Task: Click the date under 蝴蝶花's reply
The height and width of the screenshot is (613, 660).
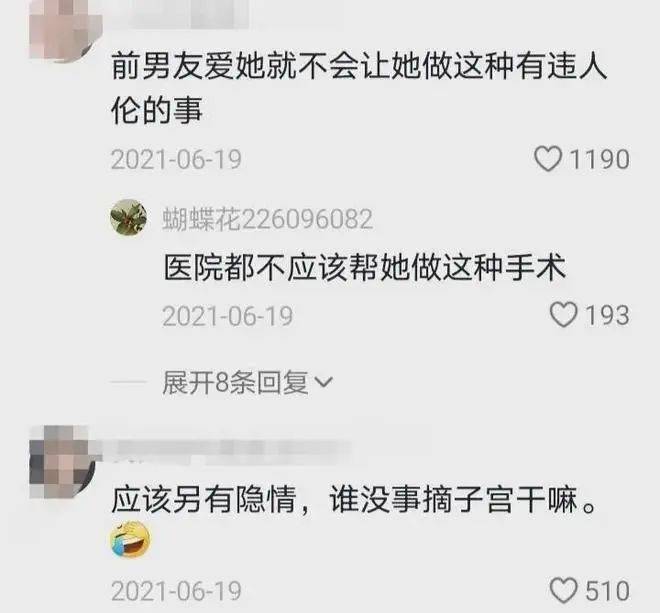Action: (x=227, y=316)
